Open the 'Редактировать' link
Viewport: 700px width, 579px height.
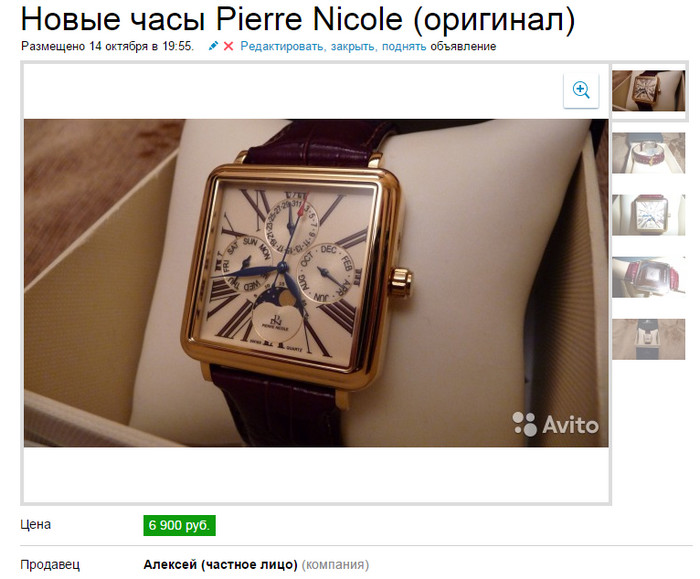[x=281, y=46]
